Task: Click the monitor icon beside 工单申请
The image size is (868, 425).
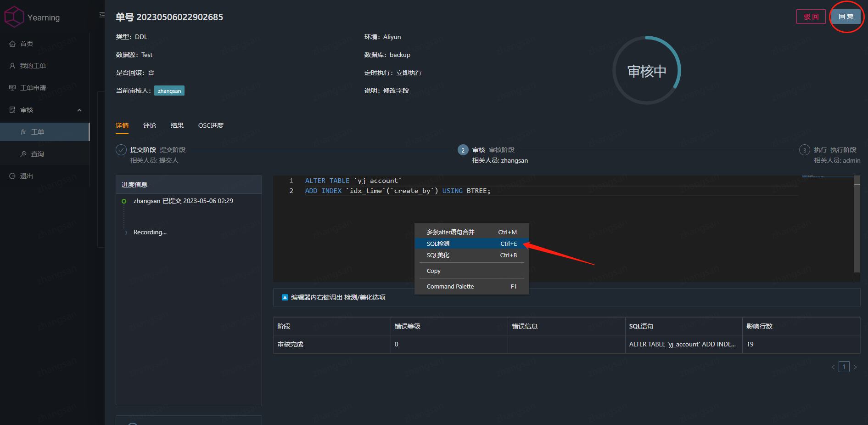Action: 12,88
